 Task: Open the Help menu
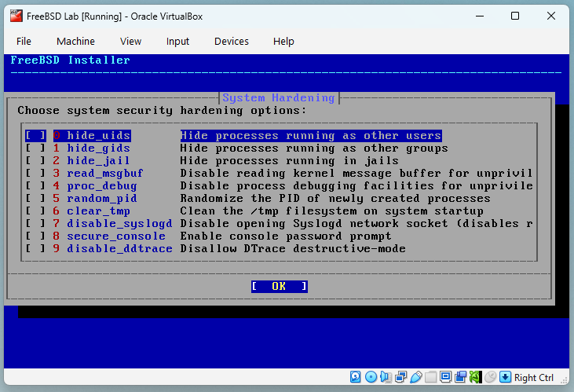pos(283,42)
